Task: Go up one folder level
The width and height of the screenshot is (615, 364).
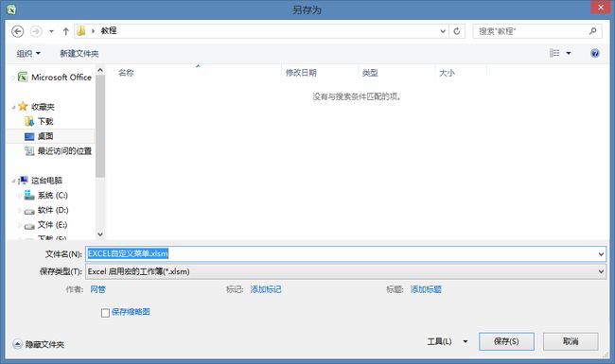Action: pyautogui.click(x=65, y=31)
